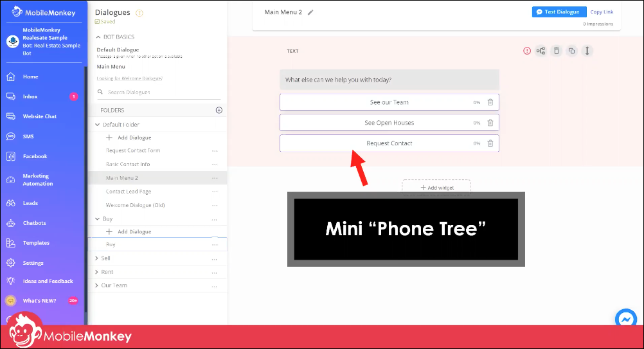The height and width of the screenshot is (349, 644).
Task: Open the Chatbots section
Action: 34,223
